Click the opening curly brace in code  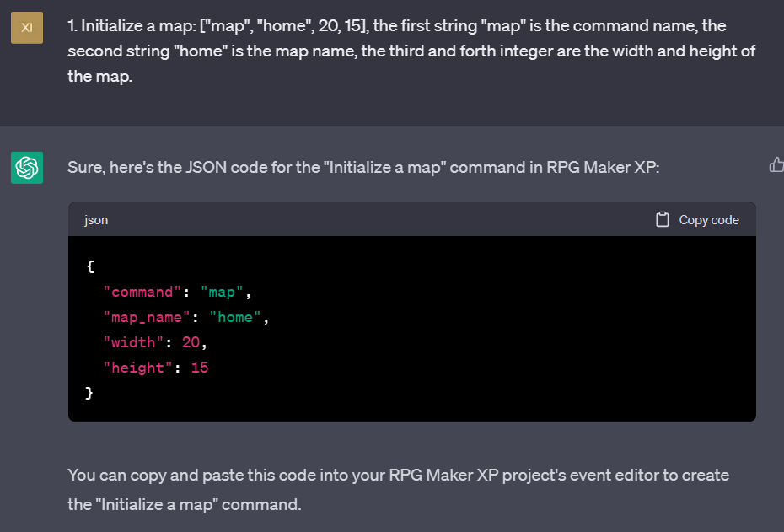90,266
